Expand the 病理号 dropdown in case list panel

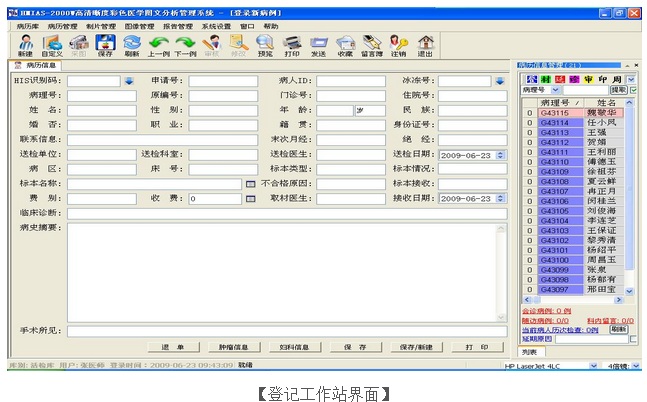point(555,90)
